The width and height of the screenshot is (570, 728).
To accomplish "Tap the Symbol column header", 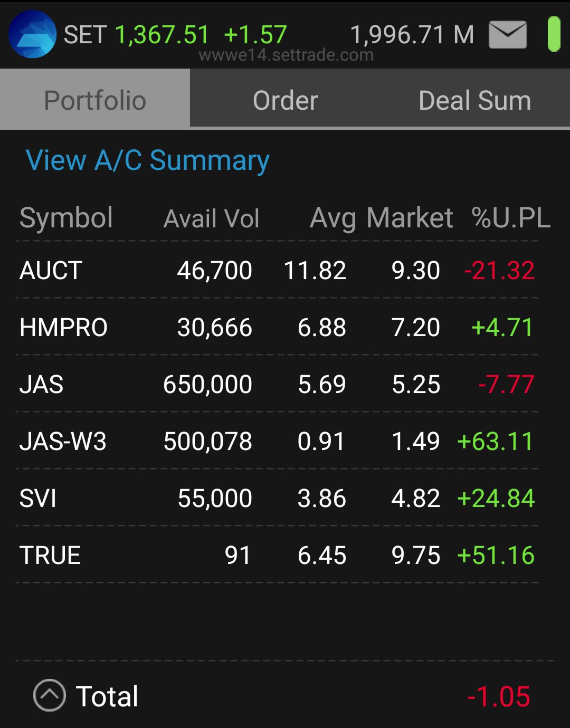I will tap(66, 217).
